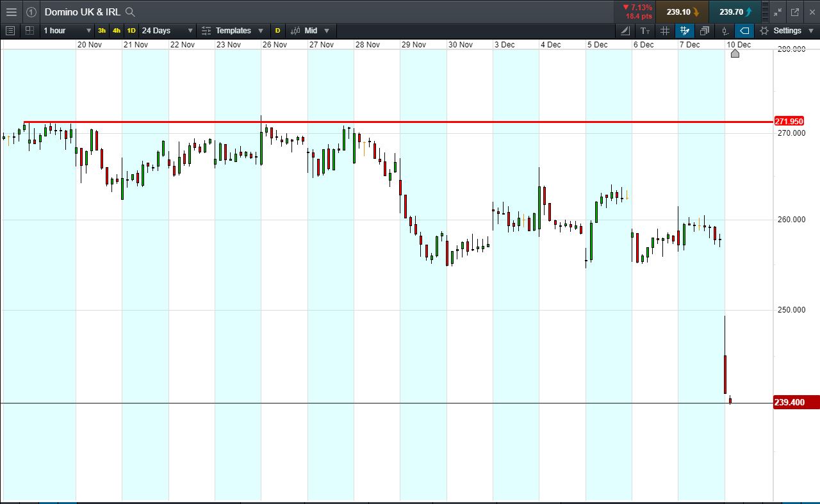Screen dimensions: 820x504
Task: Open the 24 Days range dropdown
Action: click(167, 31)
